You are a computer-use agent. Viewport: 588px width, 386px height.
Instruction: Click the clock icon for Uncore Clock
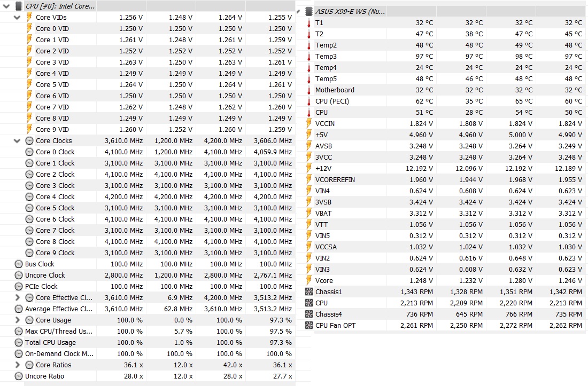[18, 275]
